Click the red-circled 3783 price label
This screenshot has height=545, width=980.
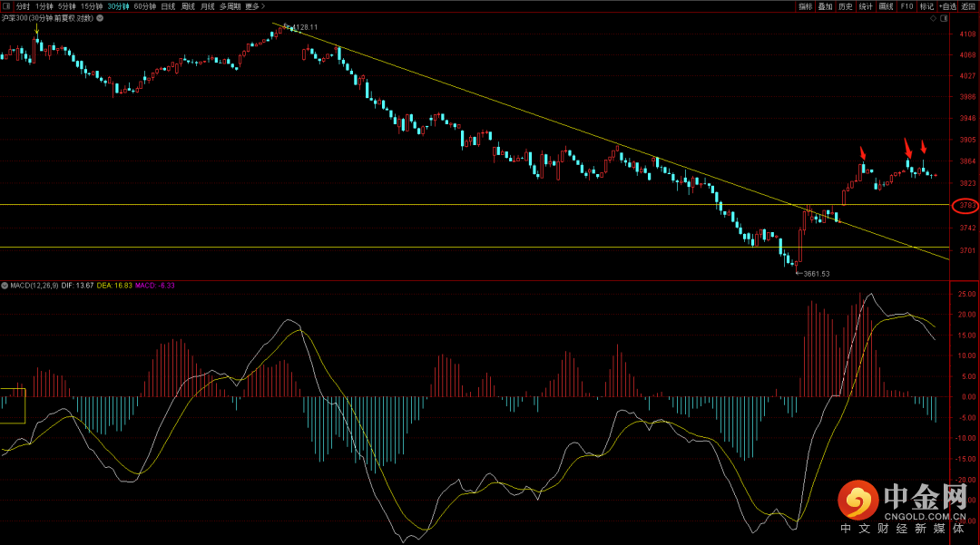click(965, 207)
